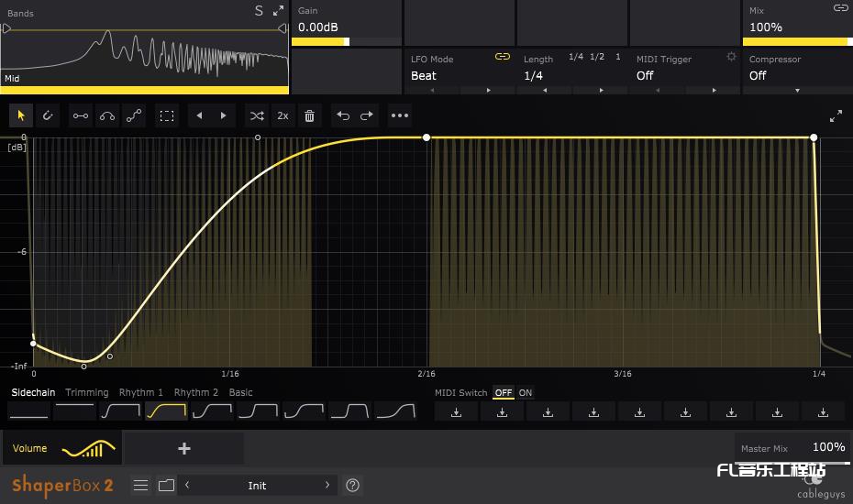Adjust Master Mix 100% control

(x=792, y=449)
